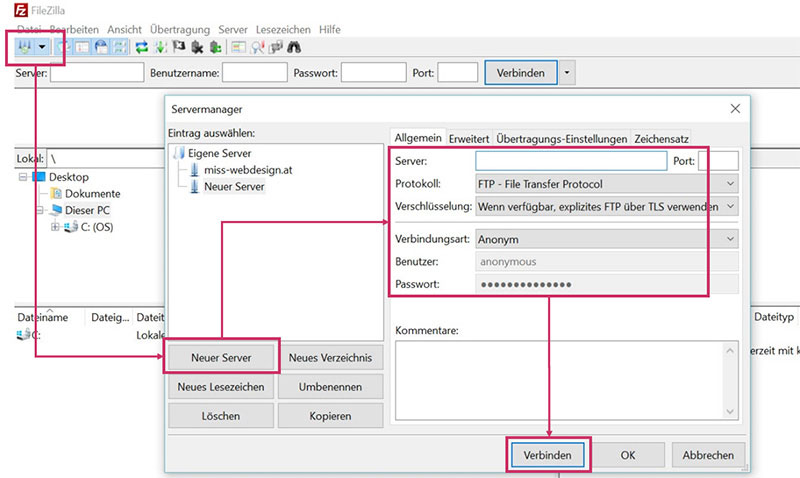
Task: Click the Kommentare scrollbar down arrow
Action: pyautogui.click(x=730, y=412)
